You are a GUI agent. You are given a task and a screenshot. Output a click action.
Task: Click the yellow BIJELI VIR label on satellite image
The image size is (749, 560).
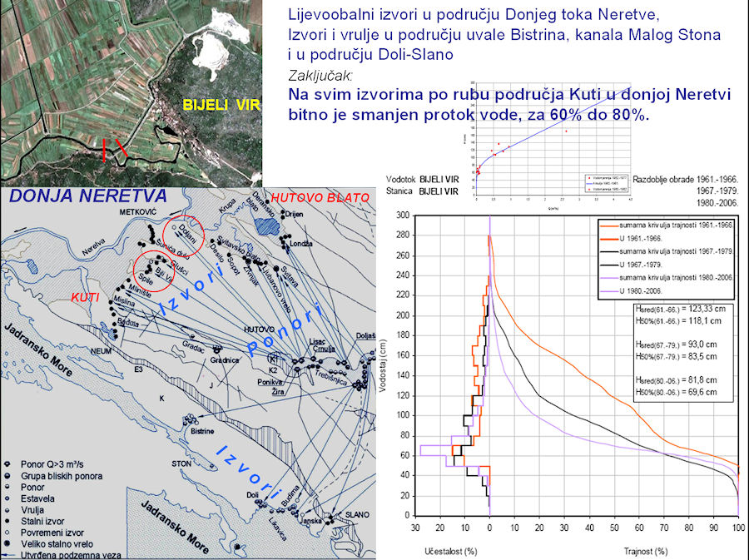[221, 106]
